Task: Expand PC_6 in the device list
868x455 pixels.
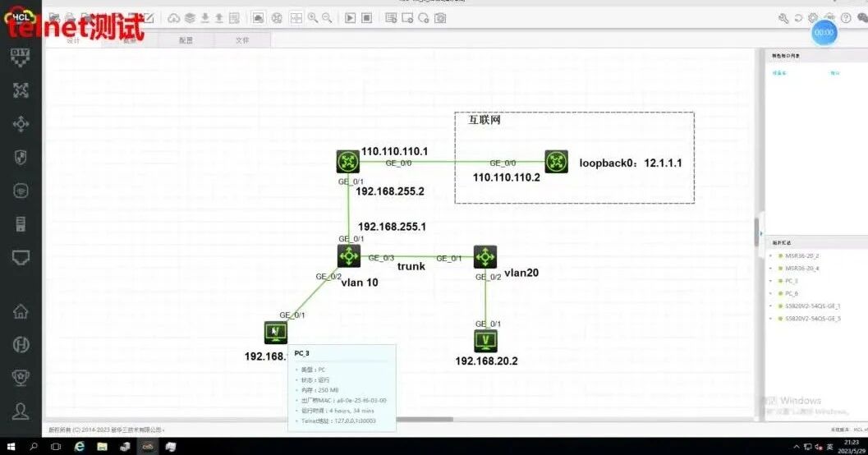Action: pyautogui.click(x=771, y=293)
